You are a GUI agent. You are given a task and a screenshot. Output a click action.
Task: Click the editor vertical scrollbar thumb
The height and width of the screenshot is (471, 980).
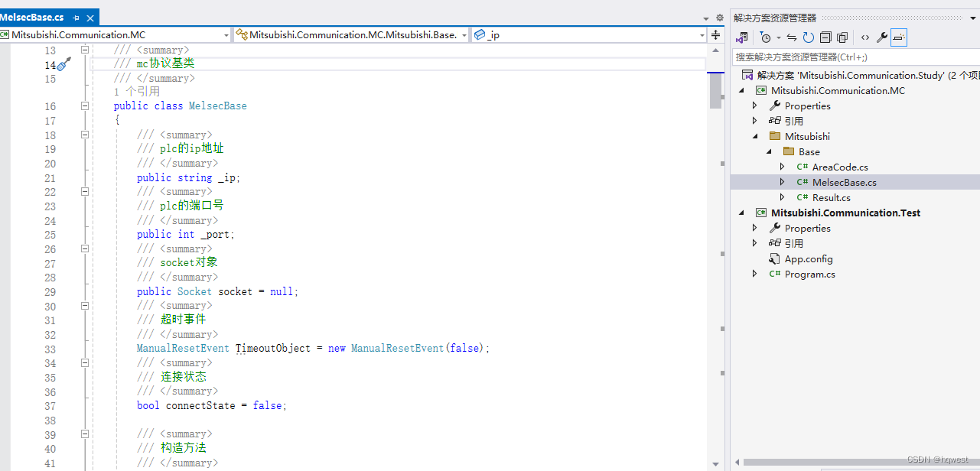(x=716, y=90)
